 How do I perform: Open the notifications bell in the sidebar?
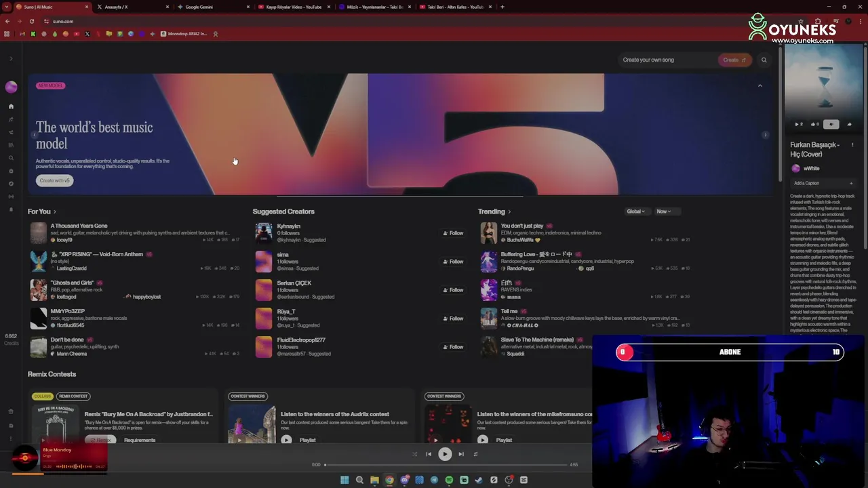[11, 209]
